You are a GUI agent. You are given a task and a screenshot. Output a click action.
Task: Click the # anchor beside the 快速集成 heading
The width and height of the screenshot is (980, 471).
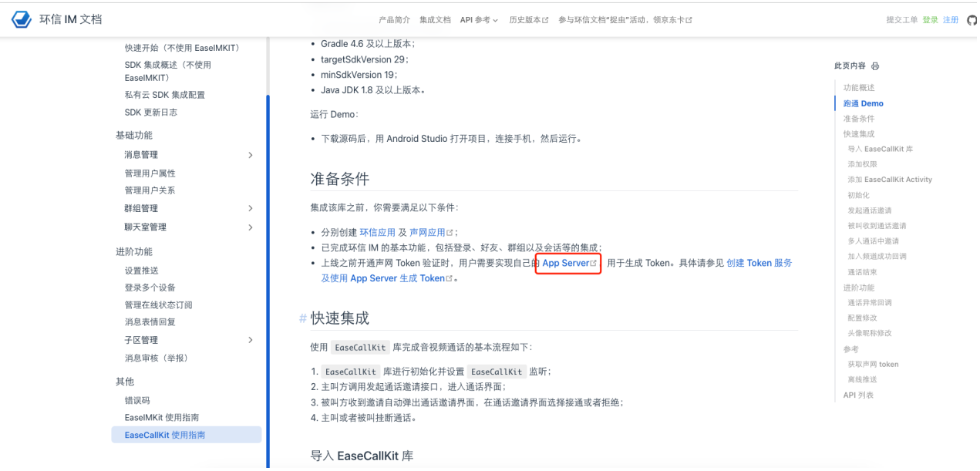pos(303,319)
